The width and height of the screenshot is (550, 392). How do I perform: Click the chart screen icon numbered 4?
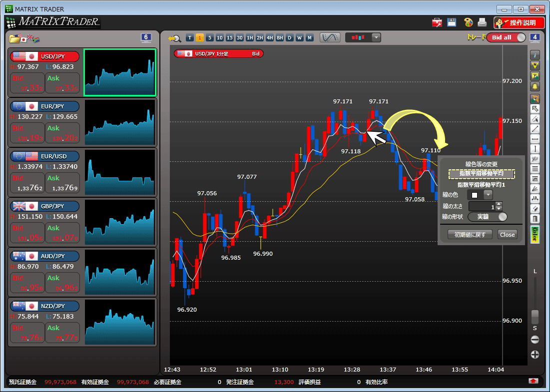tap(535, 37)
